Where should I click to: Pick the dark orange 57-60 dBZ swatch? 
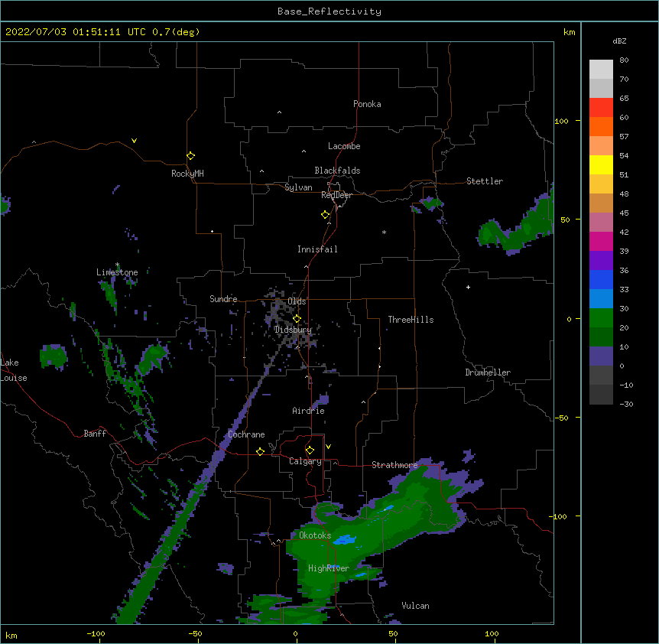[x=601, y=126]
